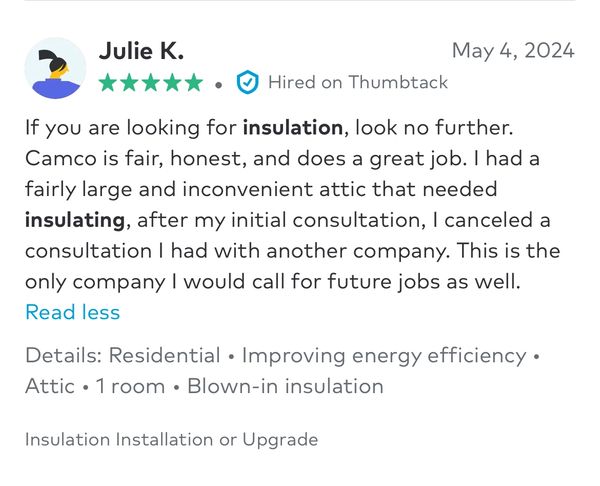This screenshot has width=600, height=486.
Task: Click Insulation Installation or Upgrade service label
Action: point(171,439)
